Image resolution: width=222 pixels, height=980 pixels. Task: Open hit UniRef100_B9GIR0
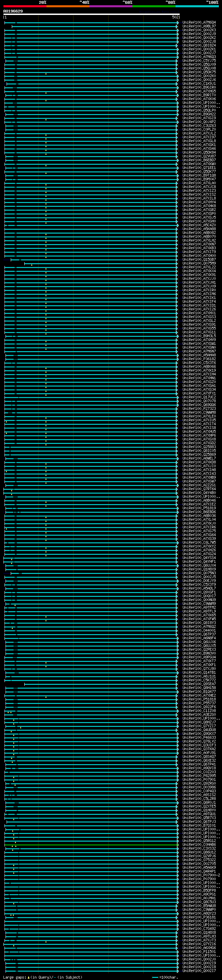[x=199, y=88]
